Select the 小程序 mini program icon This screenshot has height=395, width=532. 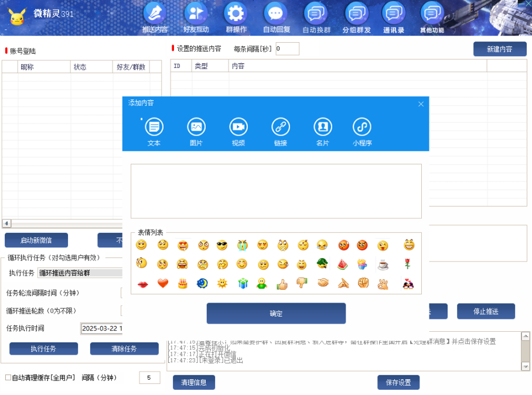coord(362,127)
